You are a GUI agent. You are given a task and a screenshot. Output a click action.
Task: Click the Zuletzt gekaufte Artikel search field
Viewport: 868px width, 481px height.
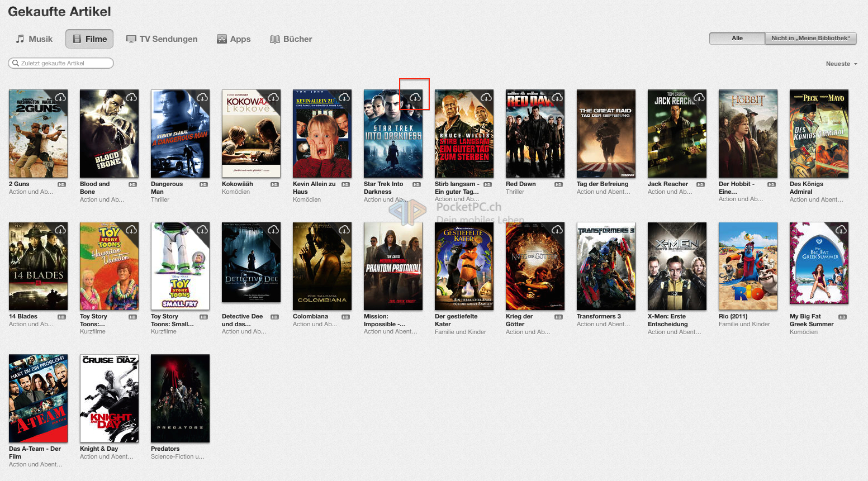[60, 63]
